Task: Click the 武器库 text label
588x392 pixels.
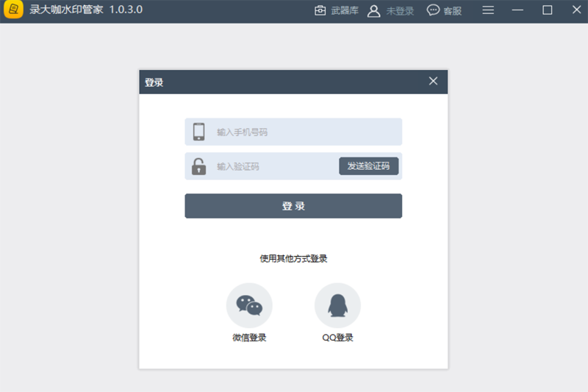Action: coord(345,11)
